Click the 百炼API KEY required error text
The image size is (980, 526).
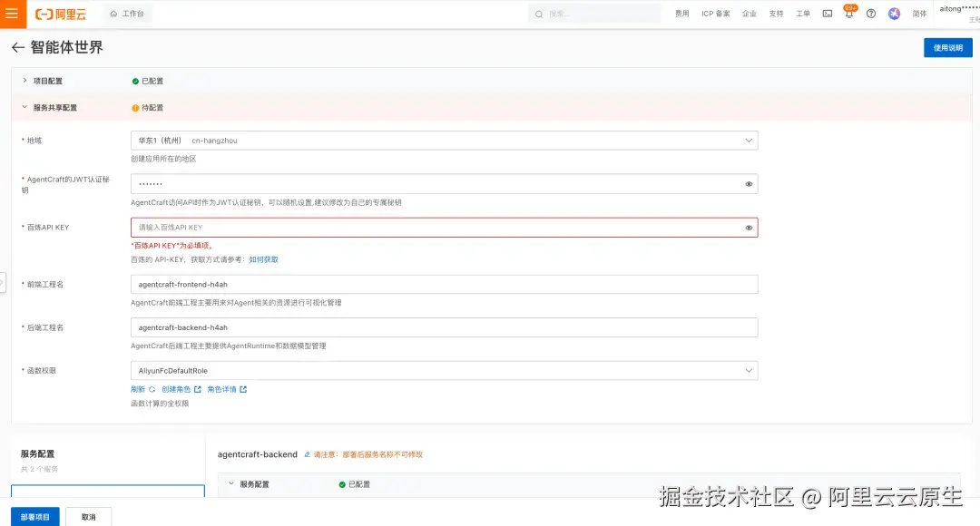[x=171, y=246]
